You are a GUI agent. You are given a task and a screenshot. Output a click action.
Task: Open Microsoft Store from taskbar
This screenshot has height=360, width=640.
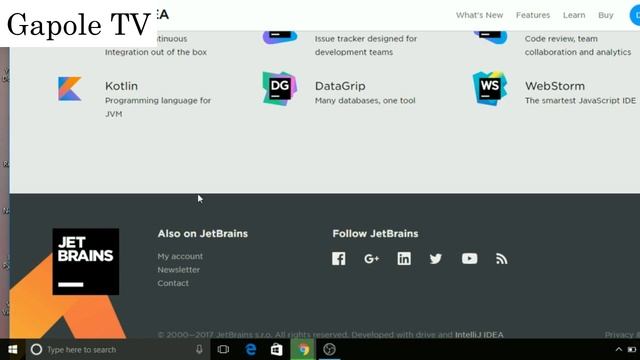(277, 349)
